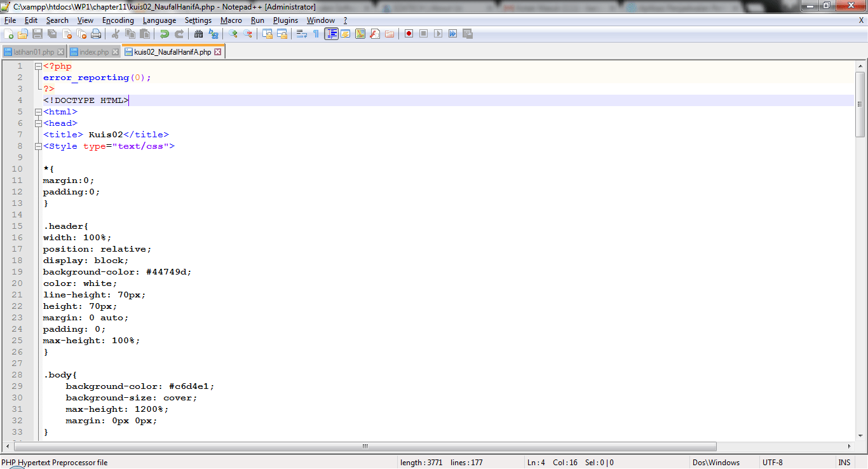Click the horizontal scrollbar thumb
The height and width of the screenshot is (469, 868).
[364, 446]
